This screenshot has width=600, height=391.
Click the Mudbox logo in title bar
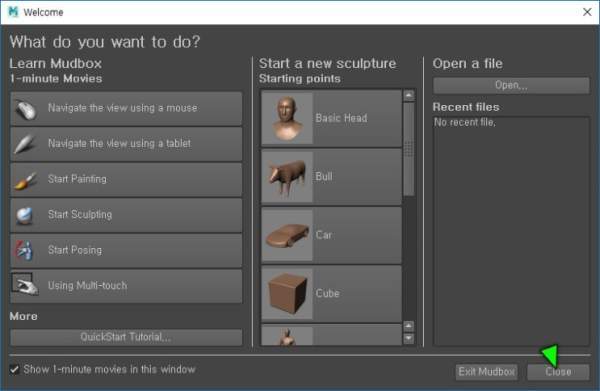13,11
